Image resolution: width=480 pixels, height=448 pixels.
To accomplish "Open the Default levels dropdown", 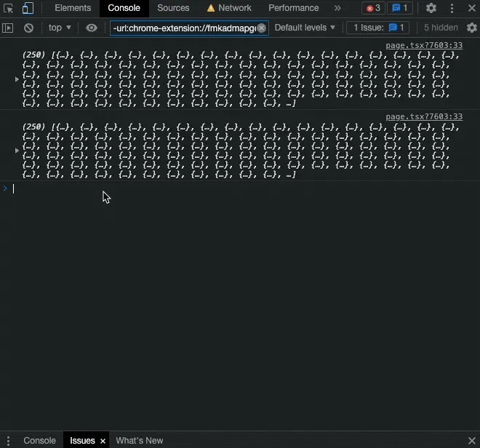I will 305,28.
